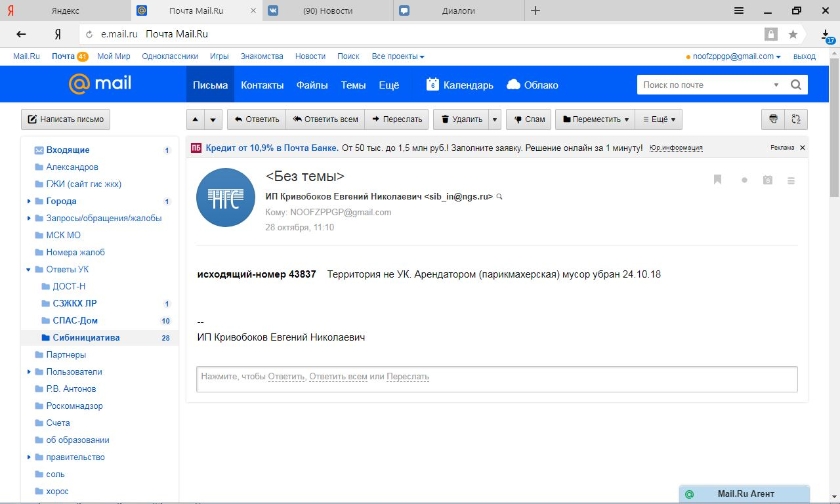Open the Переместить dropdown

[595, 119]
